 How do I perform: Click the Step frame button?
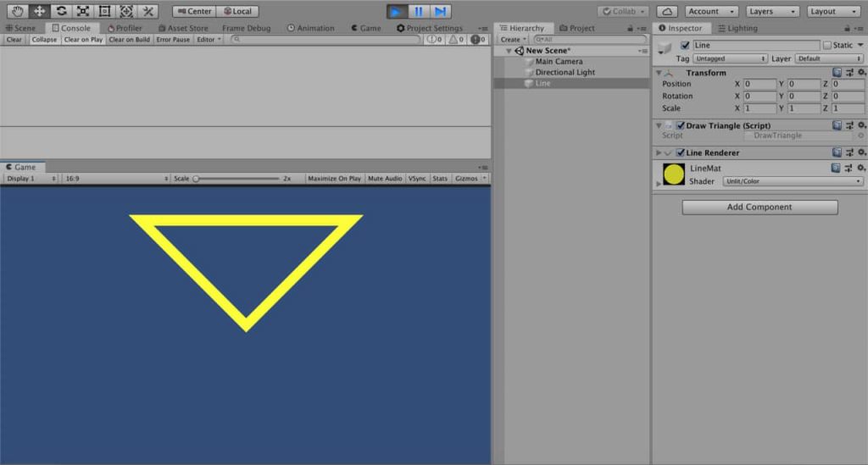pos(441,11)
